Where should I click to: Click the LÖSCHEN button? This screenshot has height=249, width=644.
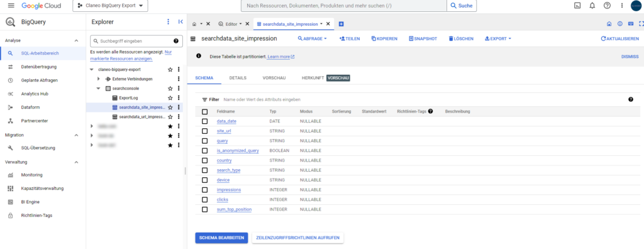461,38
